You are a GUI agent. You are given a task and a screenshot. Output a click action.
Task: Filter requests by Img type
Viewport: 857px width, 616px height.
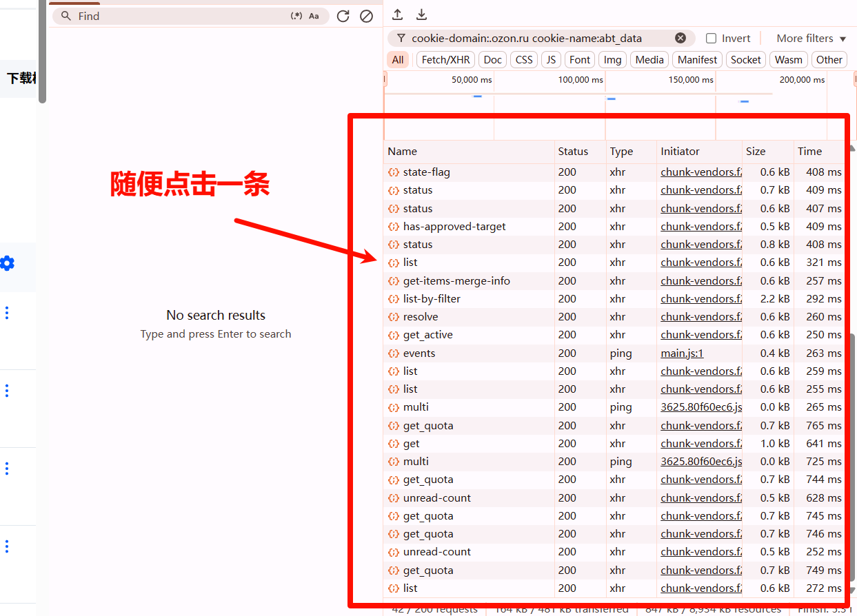click(612, 60)
